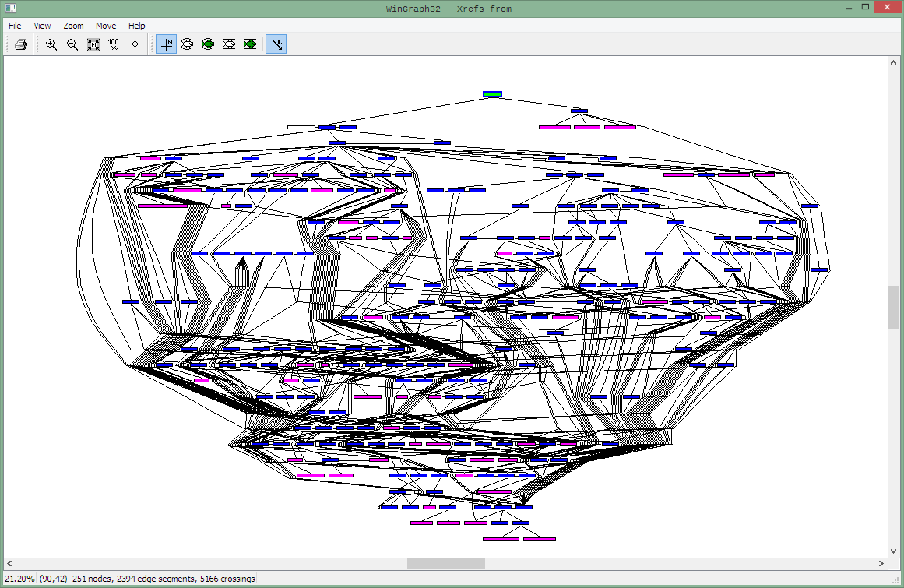The image size is (904, 588).
Task: Enable the green self-adjusting polar fisheye view
Action: [208, 44]
